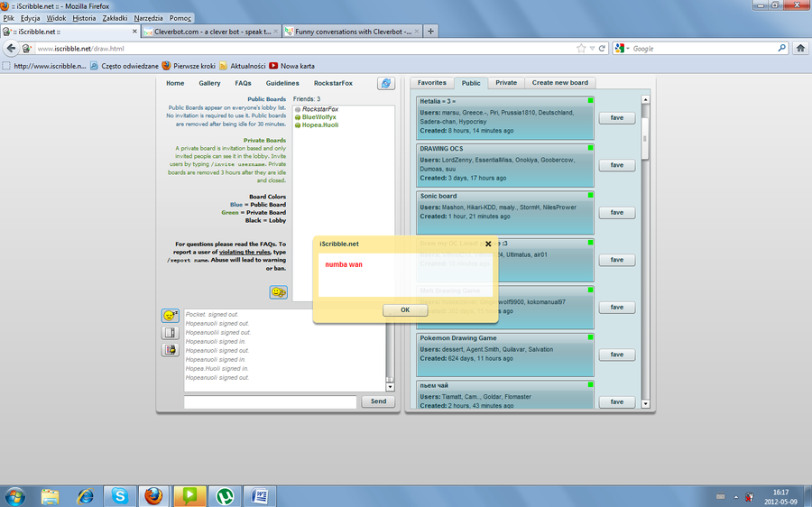
Task: Open the Plik menu
Action: point(9,18)
